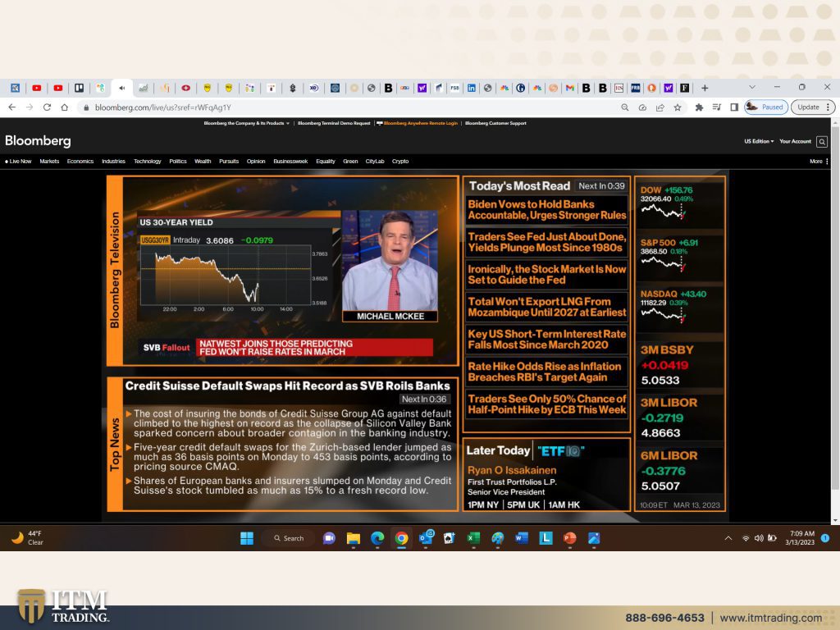Image resolution: width=840 pixels, height=630 pixels.
Task: Open the Businessweek nav item
Action: pos(290,162)
